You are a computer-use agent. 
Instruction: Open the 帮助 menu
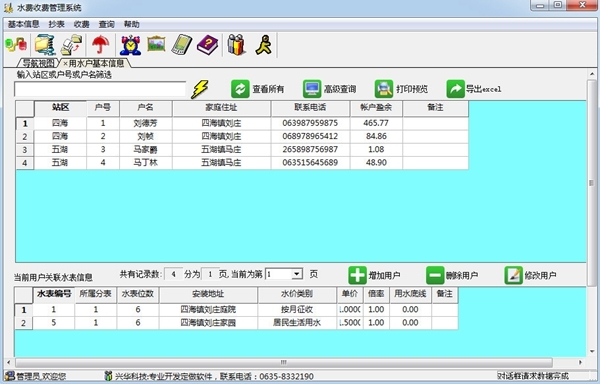(x=131, y=24)
